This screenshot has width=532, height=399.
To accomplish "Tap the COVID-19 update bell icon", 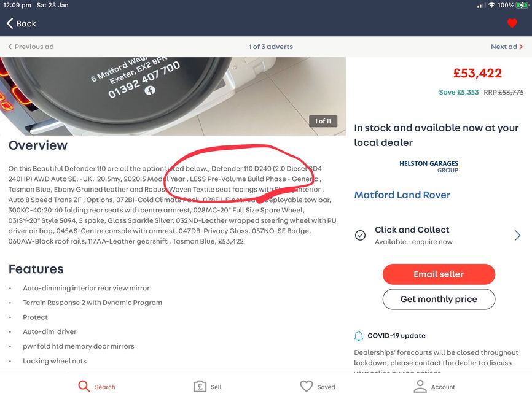I will tap(359, 336).
